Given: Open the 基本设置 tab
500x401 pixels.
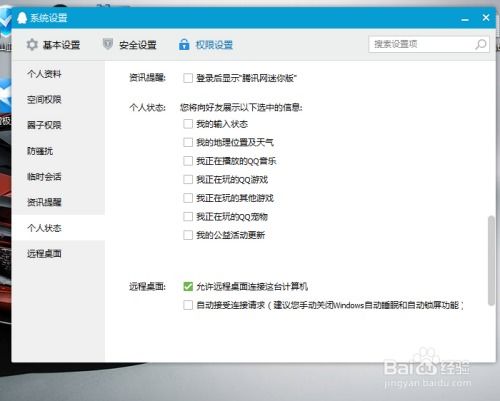Looking at the screenshot, I should coord(53,45).
